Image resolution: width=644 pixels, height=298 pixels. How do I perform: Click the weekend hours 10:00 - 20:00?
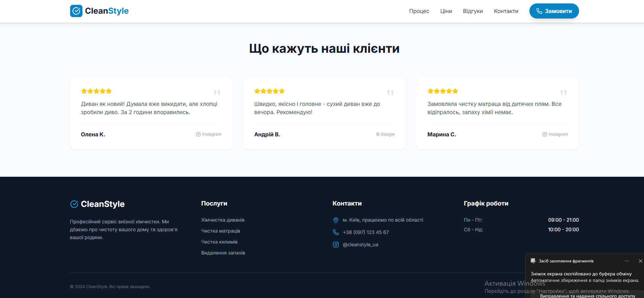click(x=563, y=229)
